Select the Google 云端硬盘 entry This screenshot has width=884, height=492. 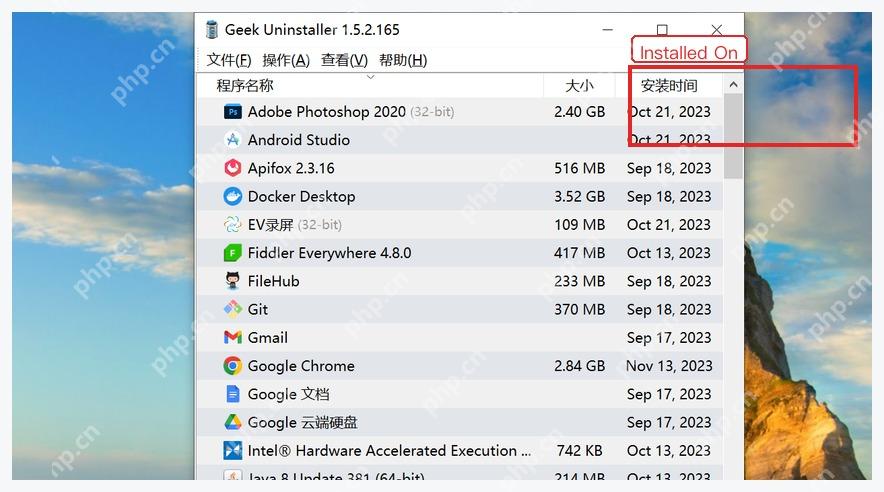pyautogui.click(x=303, y=422)
